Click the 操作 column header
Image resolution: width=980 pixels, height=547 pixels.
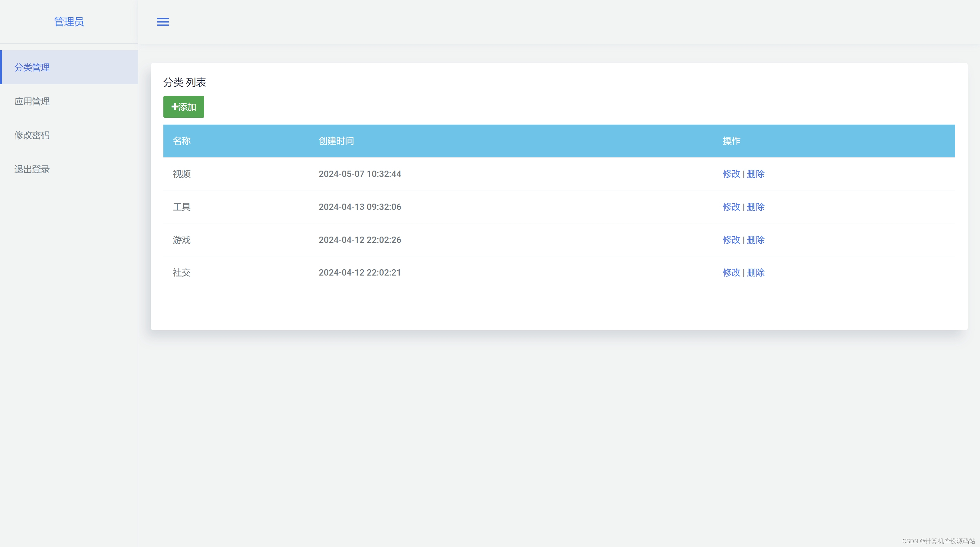tap(731, 141)
